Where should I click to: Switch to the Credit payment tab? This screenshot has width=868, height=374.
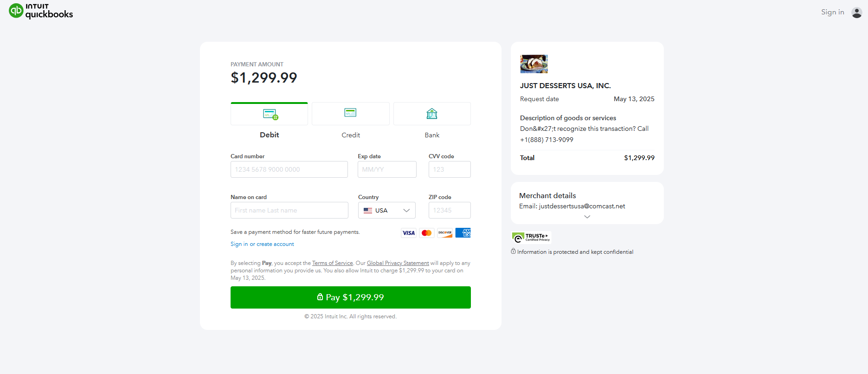(350, 121)
